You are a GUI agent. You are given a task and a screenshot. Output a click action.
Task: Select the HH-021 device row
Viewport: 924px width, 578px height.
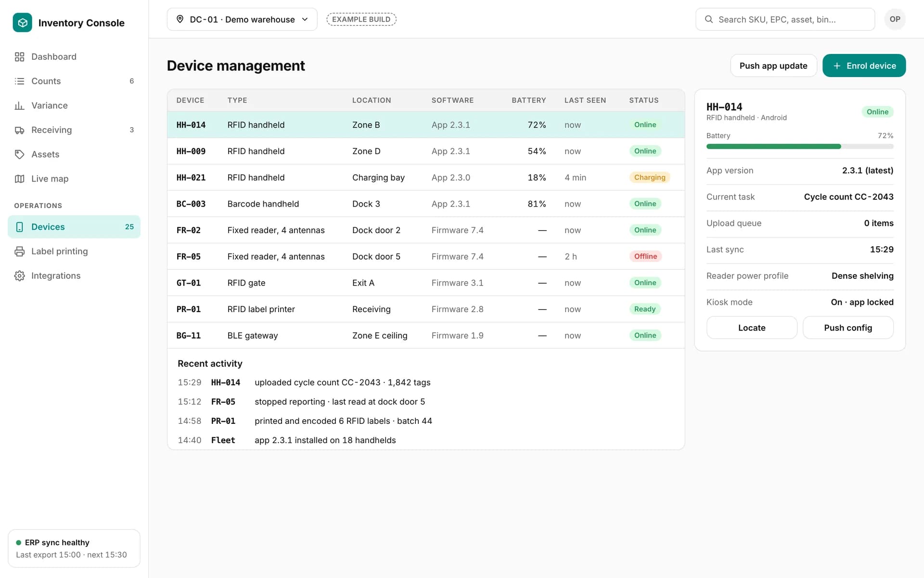tap(426, 178)
